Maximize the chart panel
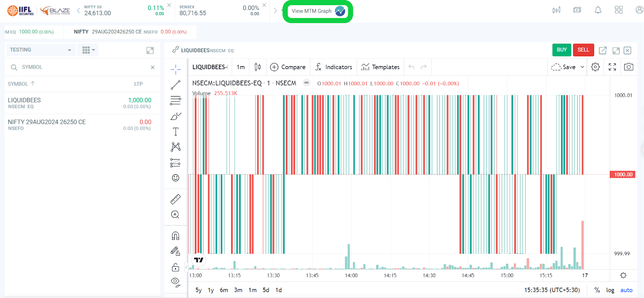The image size is (644, 298). pyautogui.click(x=616, y=50)
